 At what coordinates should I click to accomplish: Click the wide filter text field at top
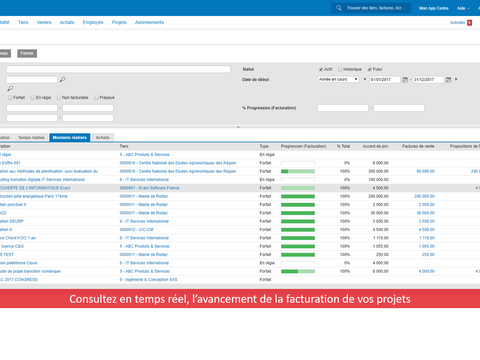(118, 69)
